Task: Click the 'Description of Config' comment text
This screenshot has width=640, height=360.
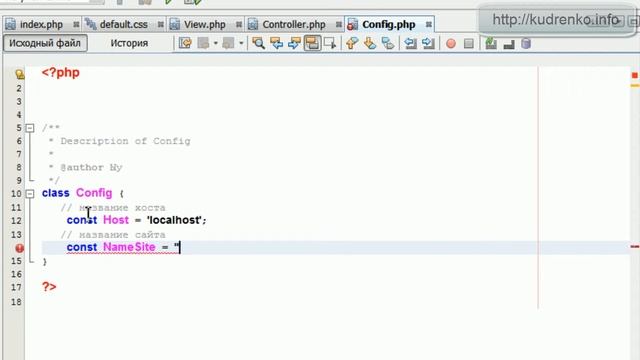Action: (125, 141)
